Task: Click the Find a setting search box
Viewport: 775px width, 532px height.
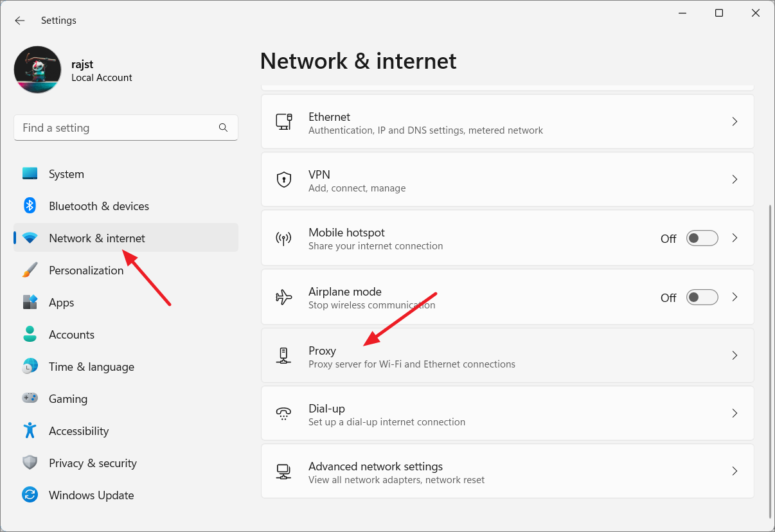Action: tap(126, 128)
